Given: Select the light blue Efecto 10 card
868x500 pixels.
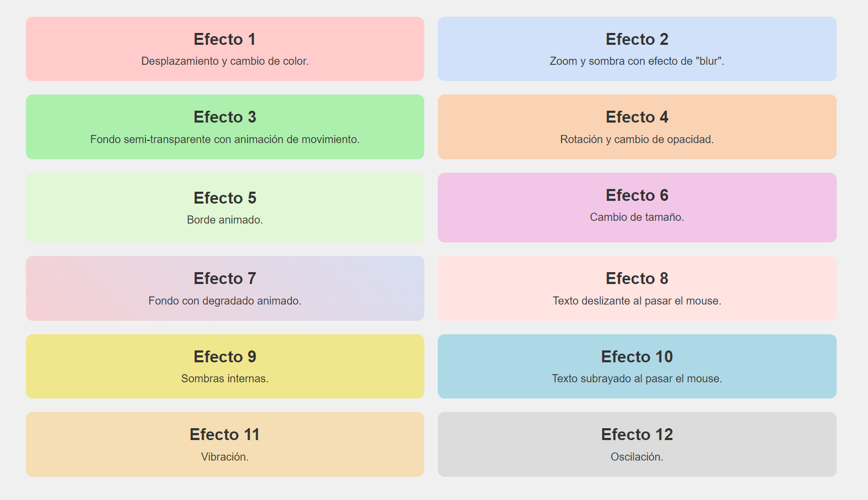Looking at the screenshot, I should coord(637,366).
